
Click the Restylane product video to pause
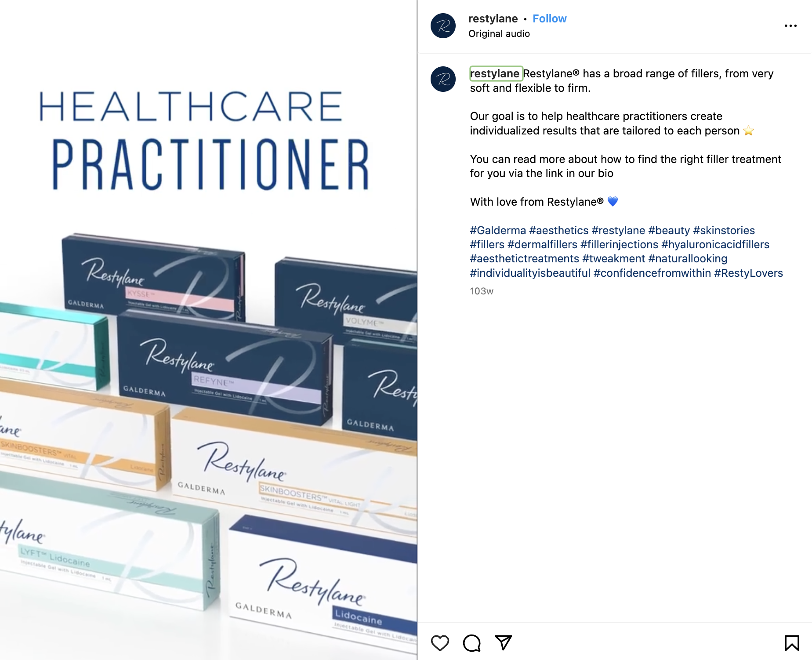[x=208, y=330]
